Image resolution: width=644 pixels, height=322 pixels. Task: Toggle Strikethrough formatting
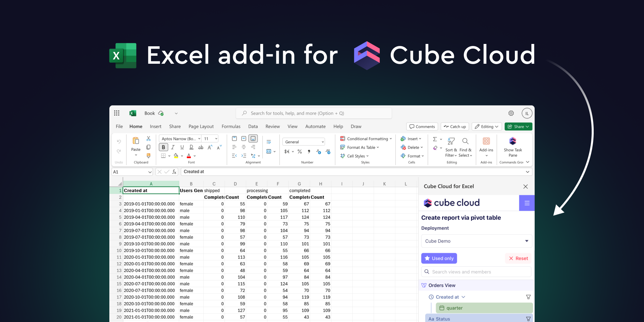click(x=201, y=147)
